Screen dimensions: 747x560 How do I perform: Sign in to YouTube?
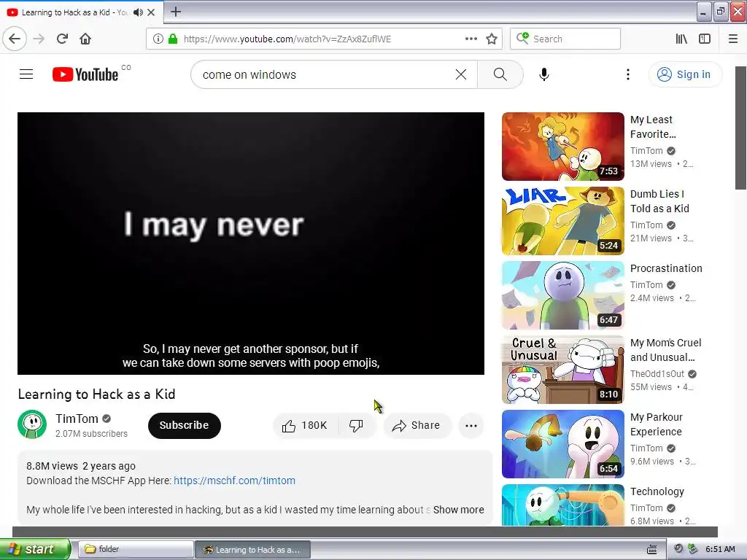[685, 74]
